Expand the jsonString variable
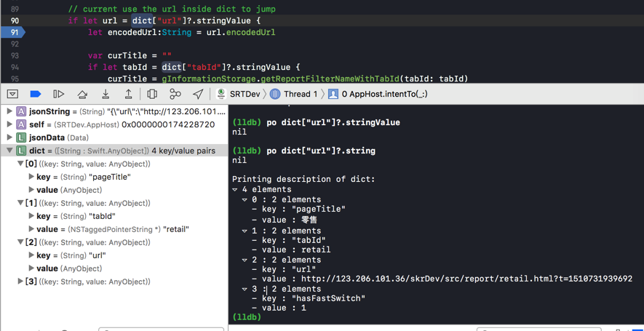Viewport: 644px width, 331px height. pyautogui.click(x=10, y=111)
